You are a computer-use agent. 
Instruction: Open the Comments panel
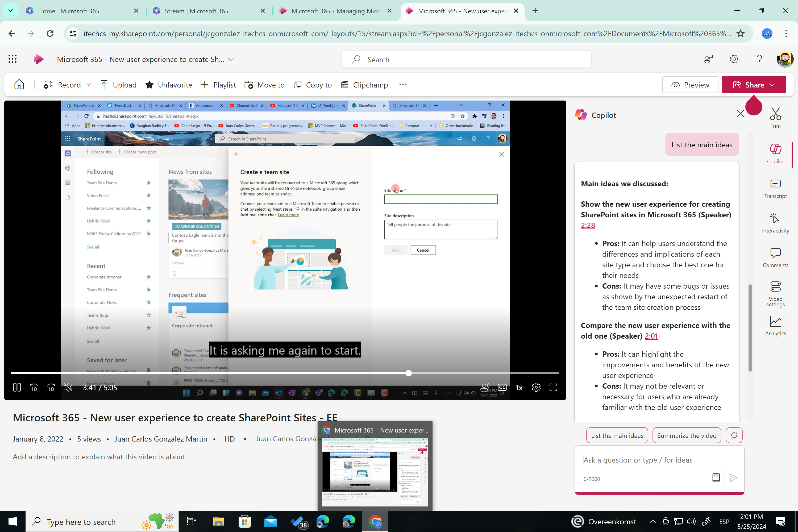776,257
